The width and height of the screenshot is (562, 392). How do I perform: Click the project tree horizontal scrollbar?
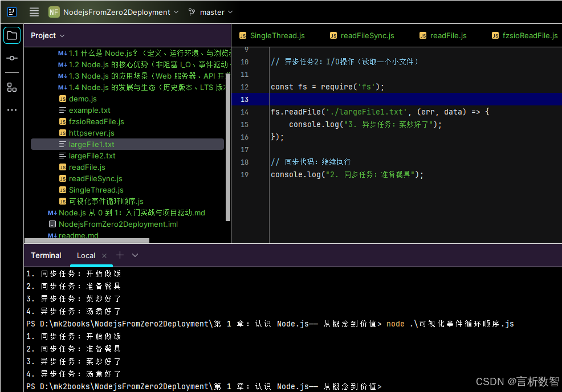click(x=87, y=240)
